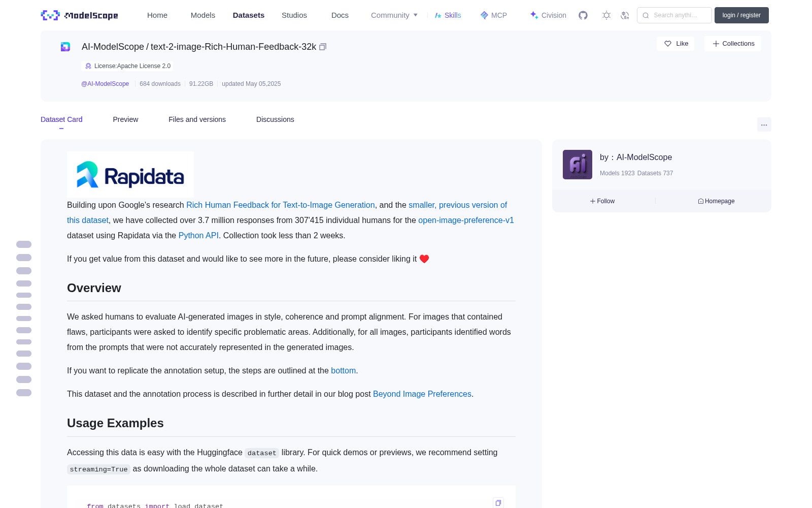The height and width of the screenshot is (508, 812).
Task: Open the open-image-preference-v1 link
Action: 466,220
